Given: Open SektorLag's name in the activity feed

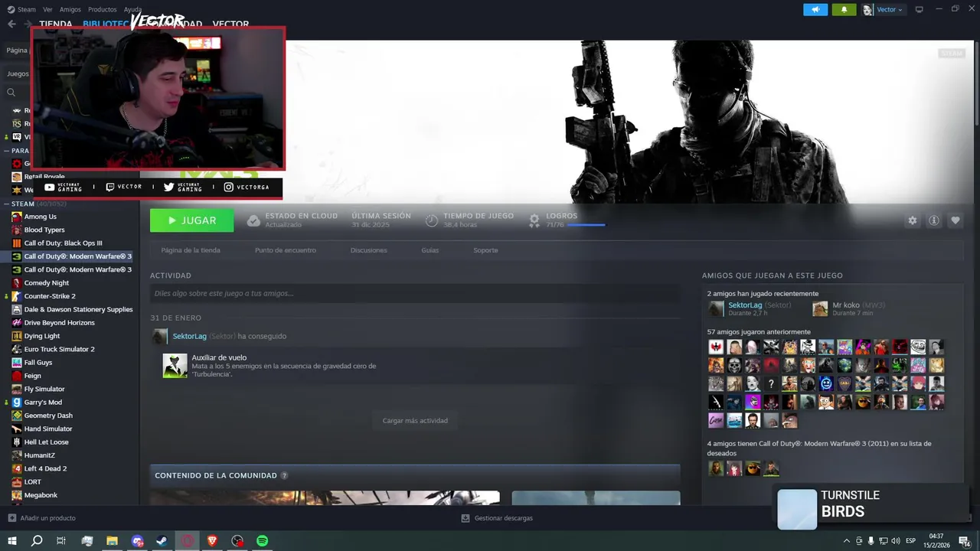Looking at the screenshot, I should pos(190,336).
